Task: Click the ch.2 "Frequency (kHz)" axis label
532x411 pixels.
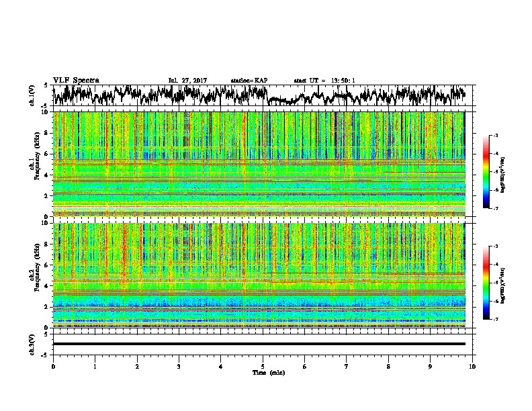Action: 37,267
